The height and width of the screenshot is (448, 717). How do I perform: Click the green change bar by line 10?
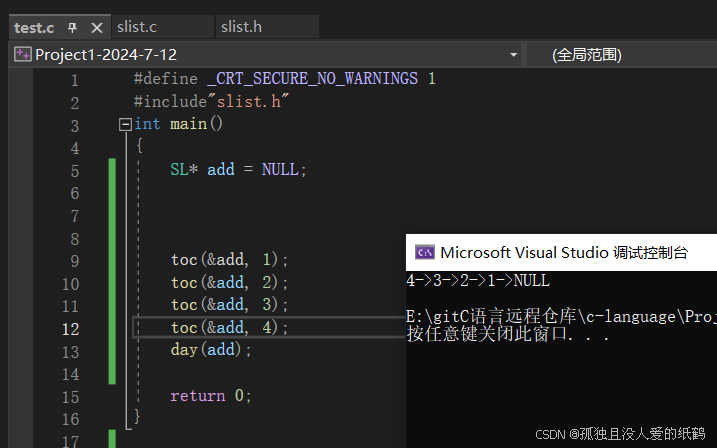click(112, 283)
